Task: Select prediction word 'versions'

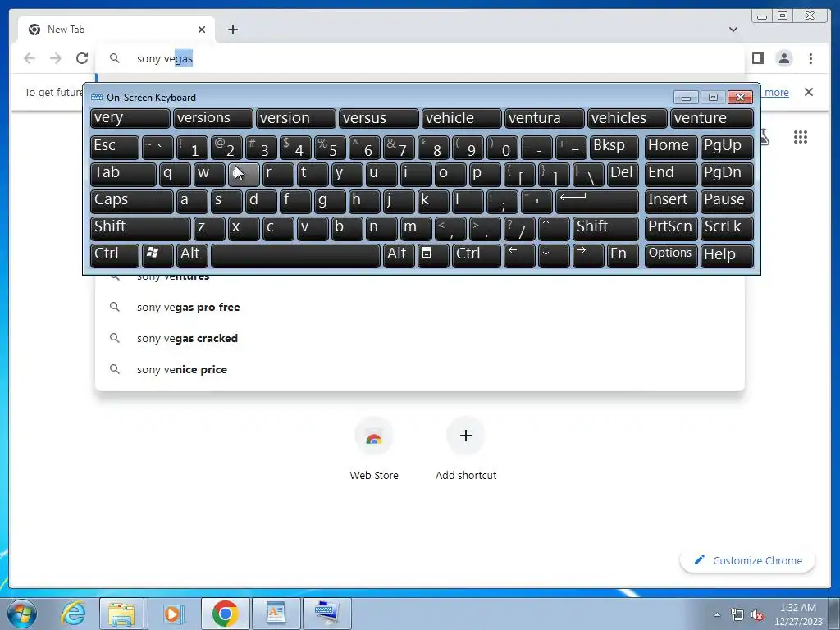Action: 212,118
